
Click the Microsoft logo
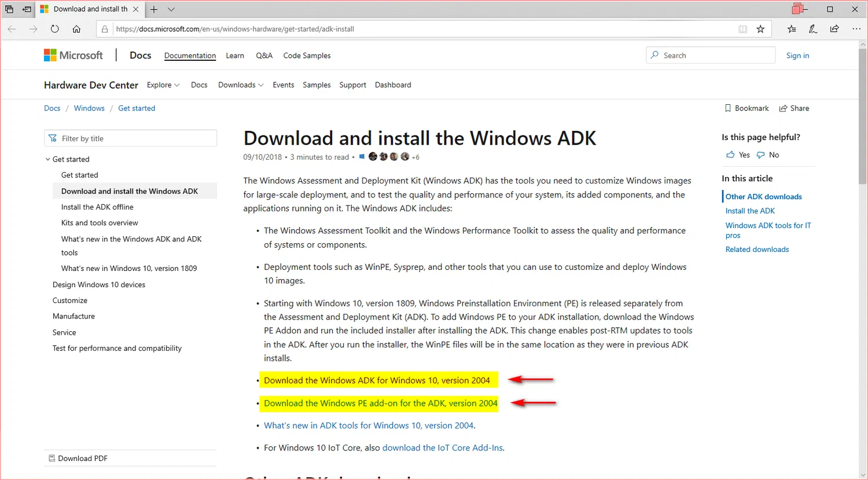point(73,55)
